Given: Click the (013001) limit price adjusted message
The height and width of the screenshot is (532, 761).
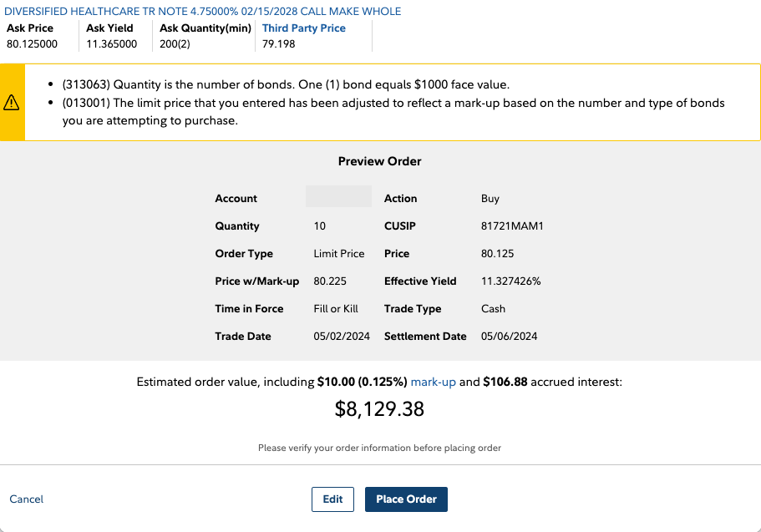Looking at the screenshot, I should (x=393, y=112).
